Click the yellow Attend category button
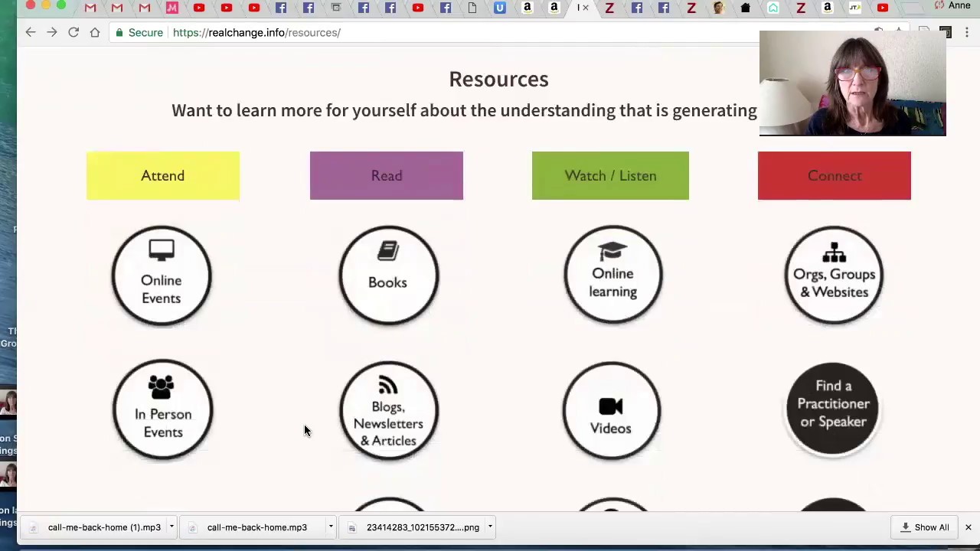This screenshot has height=551, width=980. pyautogui.click(x=163, y=175)
